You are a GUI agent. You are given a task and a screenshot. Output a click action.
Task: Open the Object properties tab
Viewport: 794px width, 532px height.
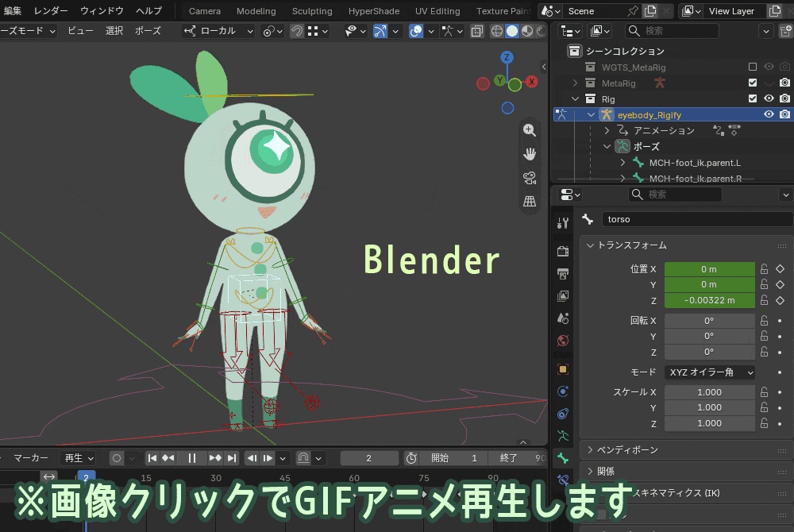pos(563,369)
